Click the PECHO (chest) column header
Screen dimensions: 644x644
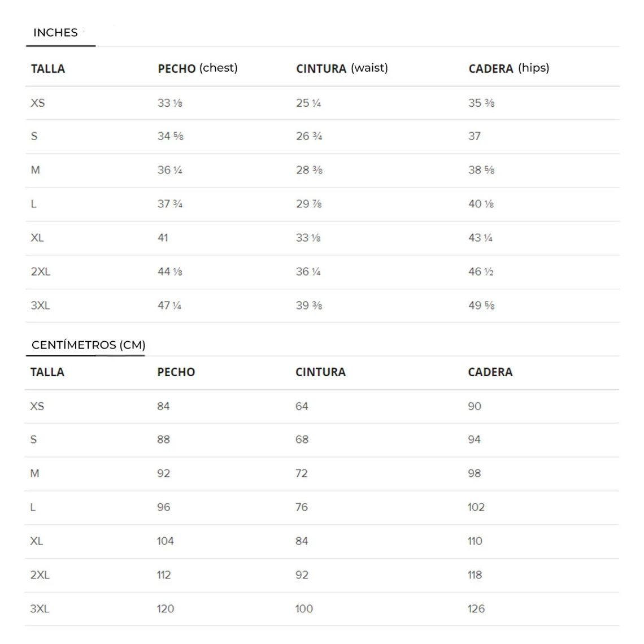pos(197,68)
